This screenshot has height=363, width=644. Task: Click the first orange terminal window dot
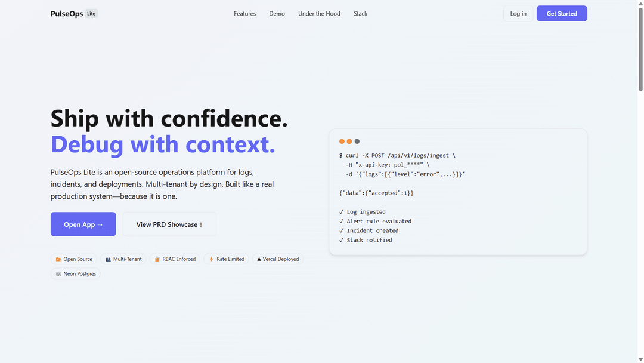pyautogui.click(x=342, y=141)
